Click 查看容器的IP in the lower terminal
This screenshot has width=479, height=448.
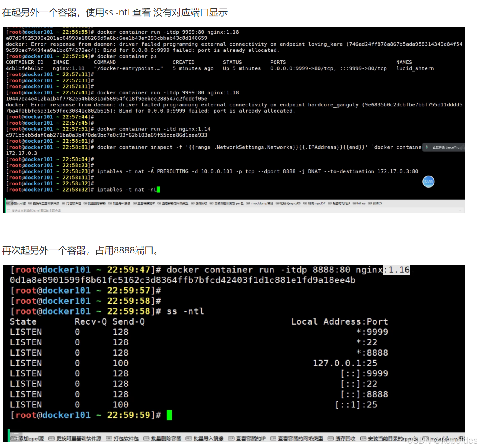tap(247, 438)
